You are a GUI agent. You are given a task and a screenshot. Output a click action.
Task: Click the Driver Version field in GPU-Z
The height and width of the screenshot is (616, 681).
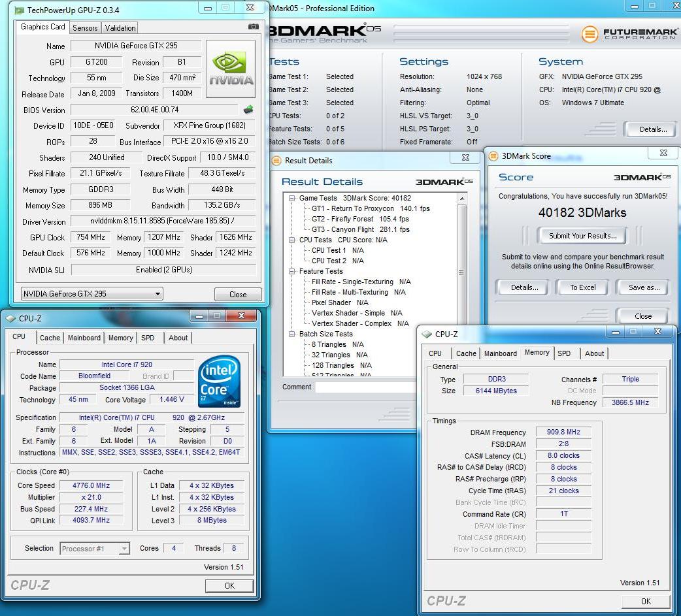(x=163, y=221)
